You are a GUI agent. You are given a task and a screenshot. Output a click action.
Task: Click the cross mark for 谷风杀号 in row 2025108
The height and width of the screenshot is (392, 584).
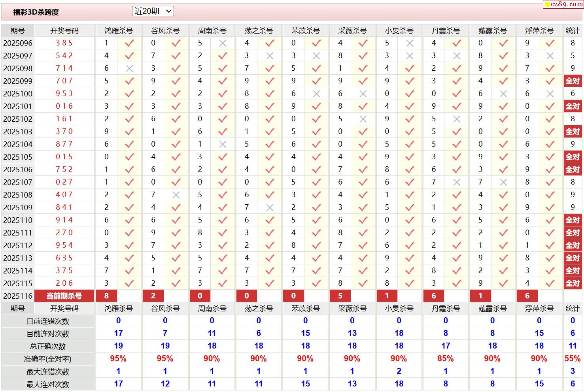[x=176, y=195]
